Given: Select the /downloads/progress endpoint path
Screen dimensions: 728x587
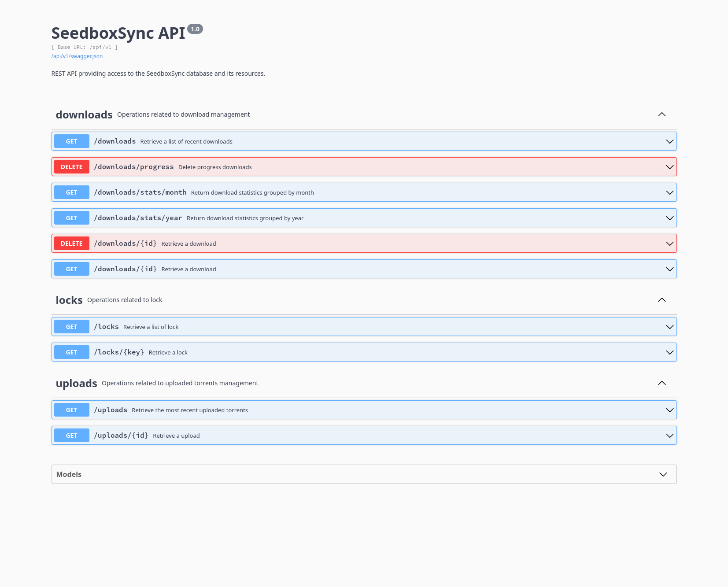Looking at the screenshot, I should 134,167.
